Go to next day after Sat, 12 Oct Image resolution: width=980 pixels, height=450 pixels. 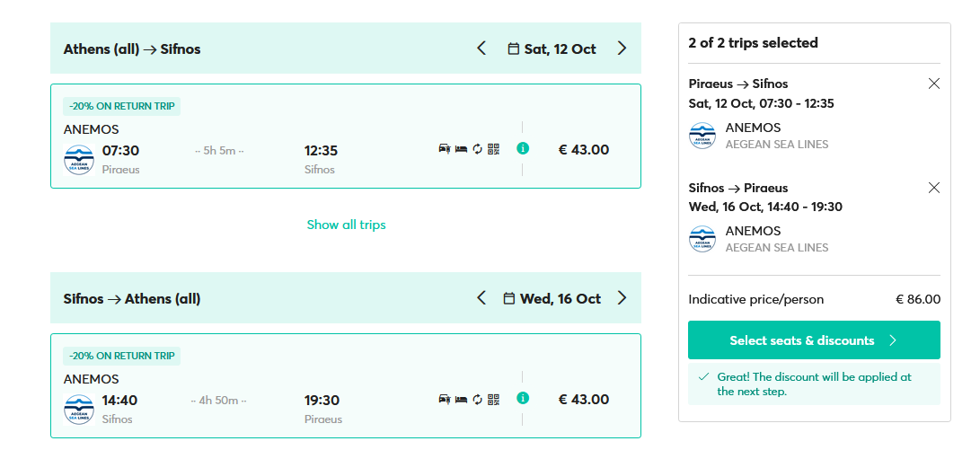[x=622, y=49]
